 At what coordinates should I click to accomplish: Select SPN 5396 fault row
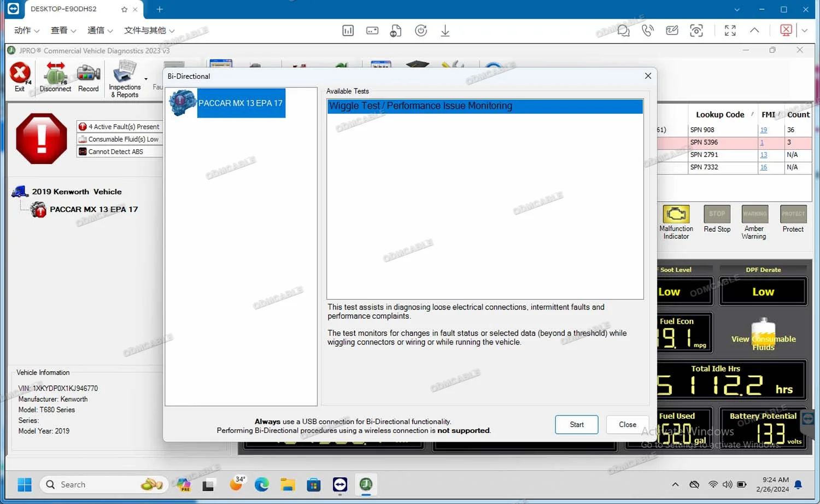point(734,143)
